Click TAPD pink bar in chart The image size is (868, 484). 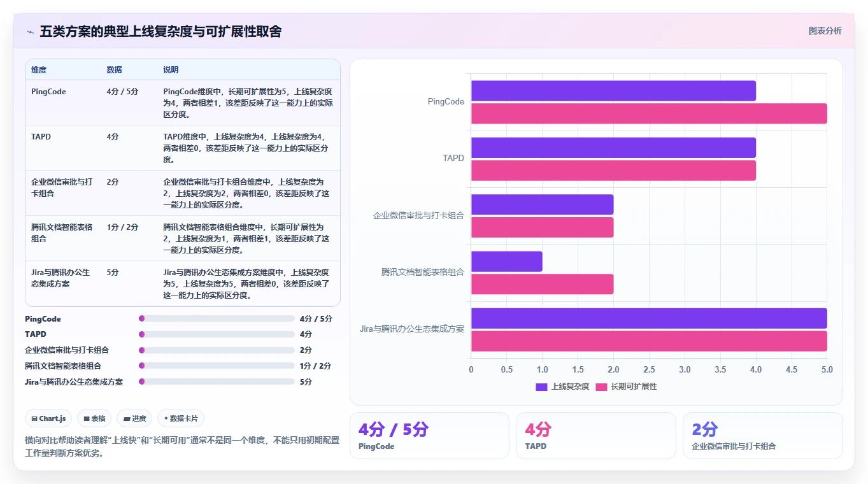[x=613, y=170]
